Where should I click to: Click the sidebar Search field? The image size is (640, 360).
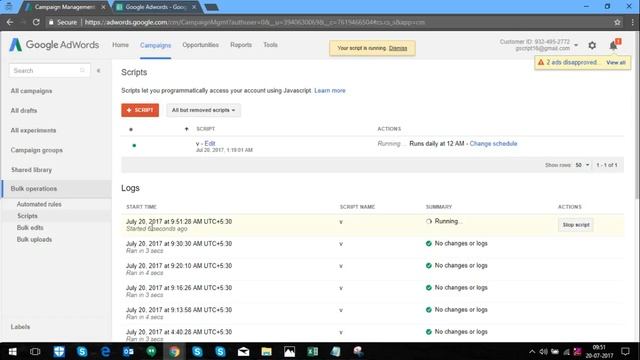pyautogui.click(x=49, y=71)
